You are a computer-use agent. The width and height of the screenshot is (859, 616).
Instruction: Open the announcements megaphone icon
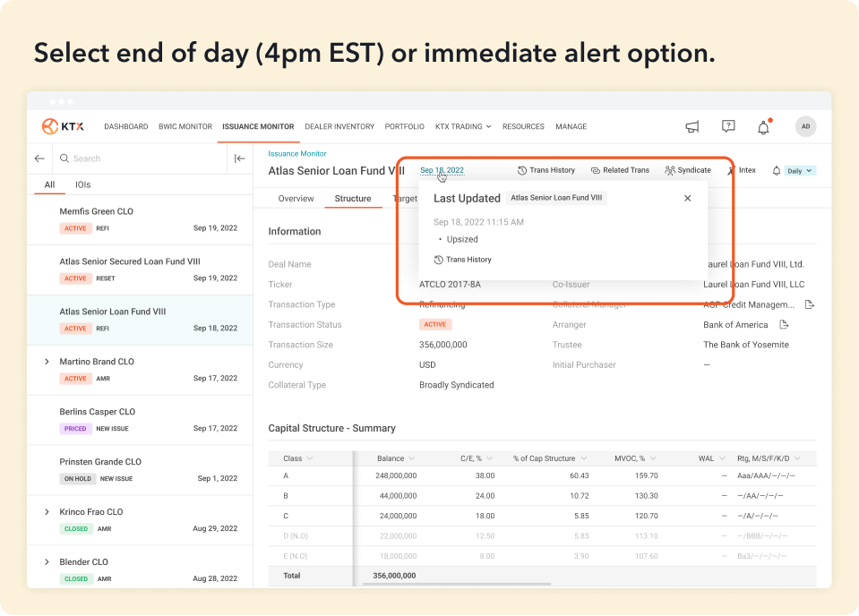click(x=692, y=126)
